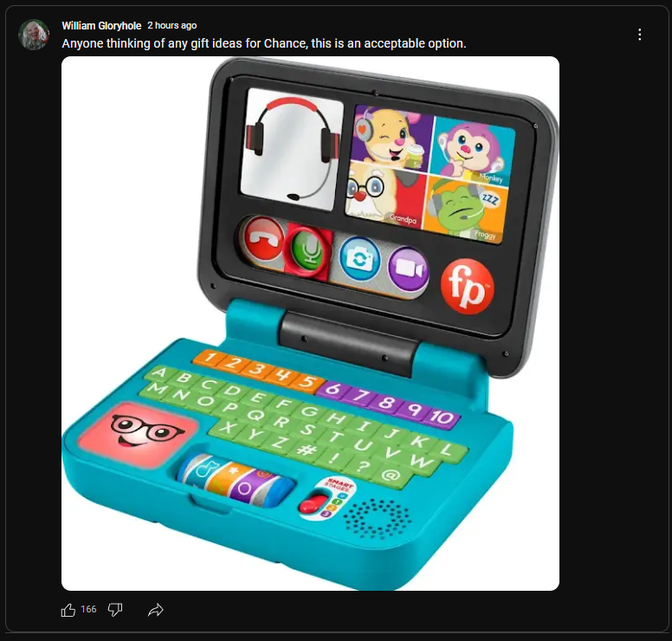Screen dimensions: 672x641
Task: Click the green @ key on toy keyboard
Action: tap(391, 475)
